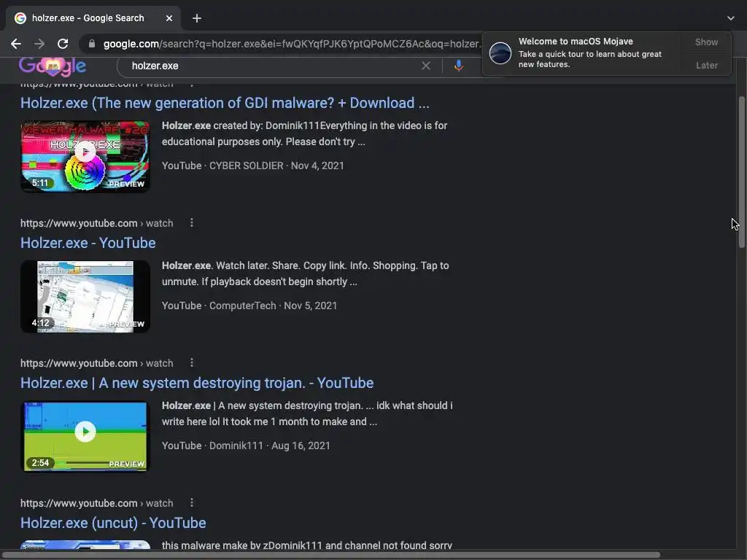Open the 'Holzer.exe - YouTube' result link
The image size is (747, 560).
(x=88, y=243)
